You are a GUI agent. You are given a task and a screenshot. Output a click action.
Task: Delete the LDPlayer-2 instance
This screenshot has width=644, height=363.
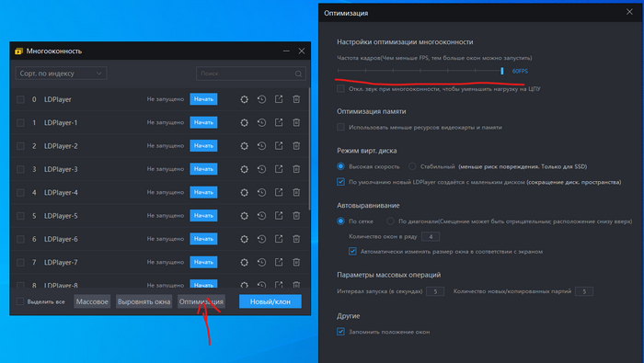point(296,146)
